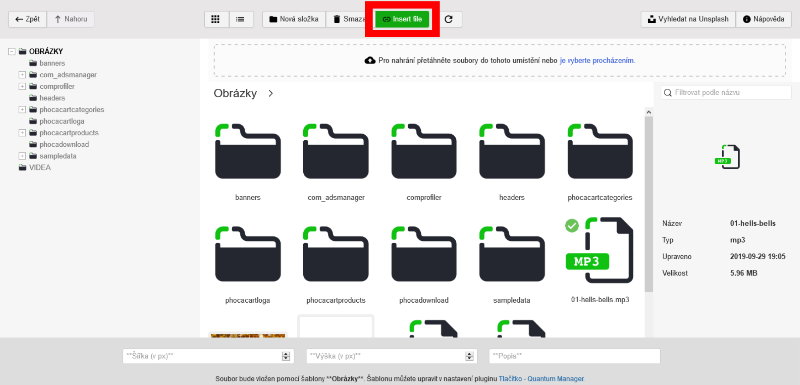Image resolution: width=800 pixels, height=385 pixels.
Task: Expand phocacartproducts in the tree
Action: pyautogui.click(x=22, y=133)
